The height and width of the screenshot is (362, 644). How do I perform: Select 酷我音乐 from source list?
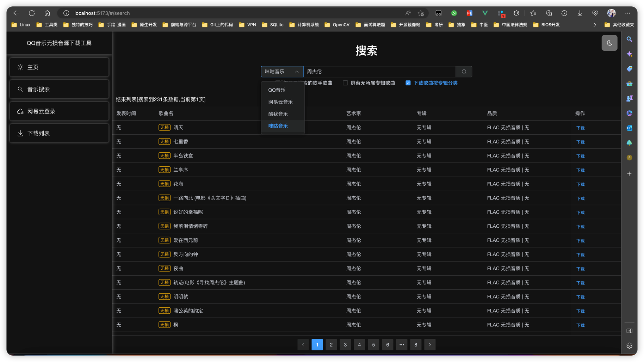283,114
